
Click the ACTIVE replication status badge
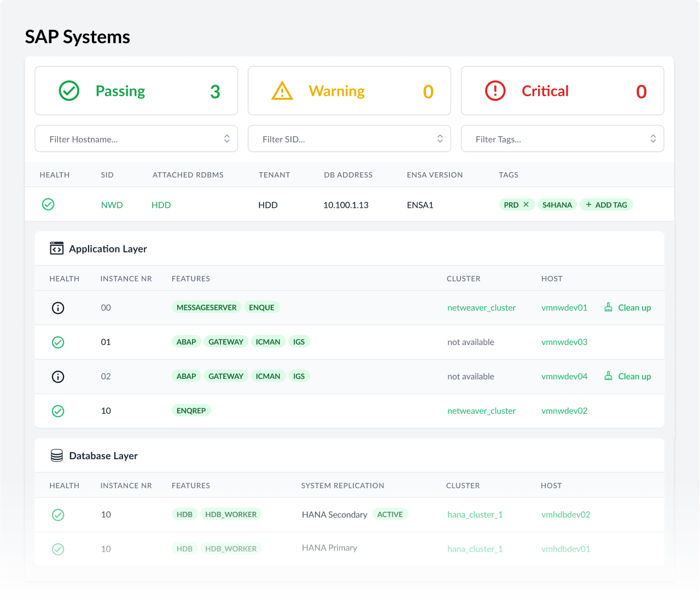point(390,515)
